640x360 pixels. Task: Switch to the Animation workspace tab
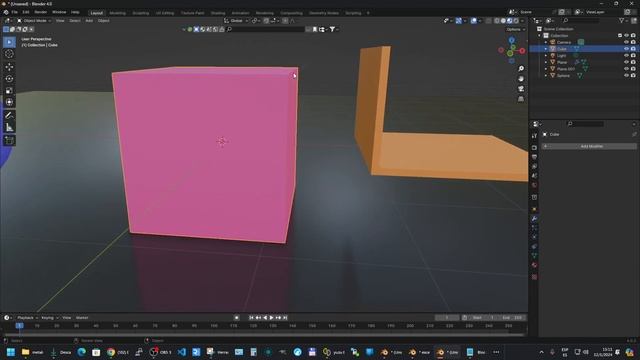pyautogui.click(x=240, y=13)
